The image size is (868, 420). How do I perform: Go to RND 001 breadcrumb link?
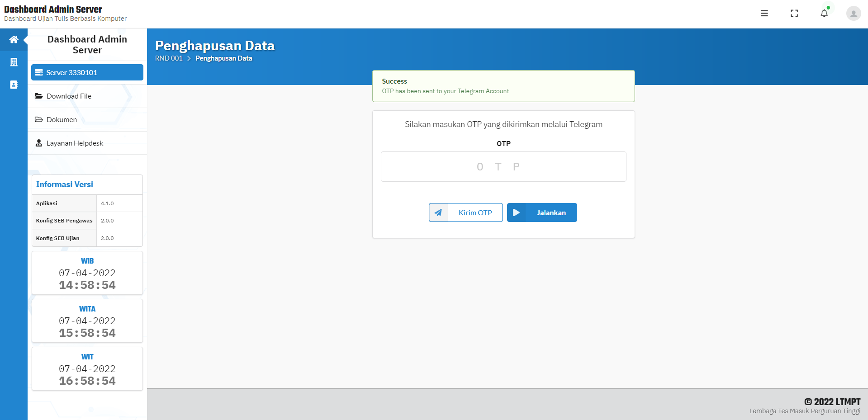pos(169,58)
